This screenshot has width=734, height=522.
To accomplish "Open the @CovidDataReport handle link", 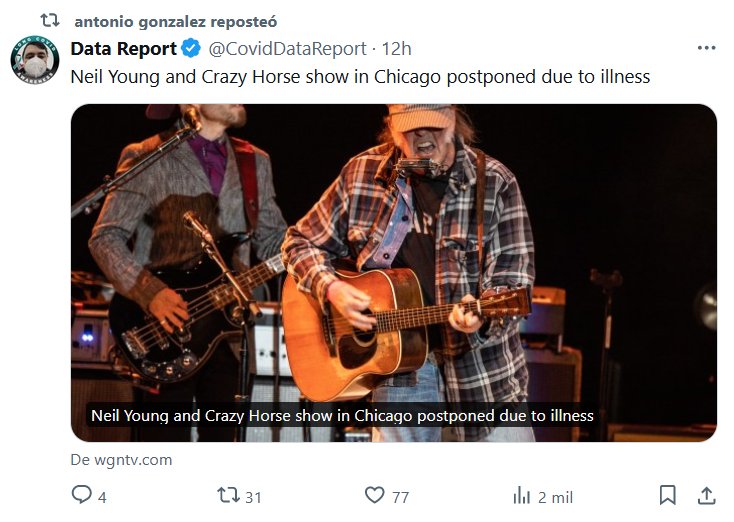I will [x=286, y=48].
